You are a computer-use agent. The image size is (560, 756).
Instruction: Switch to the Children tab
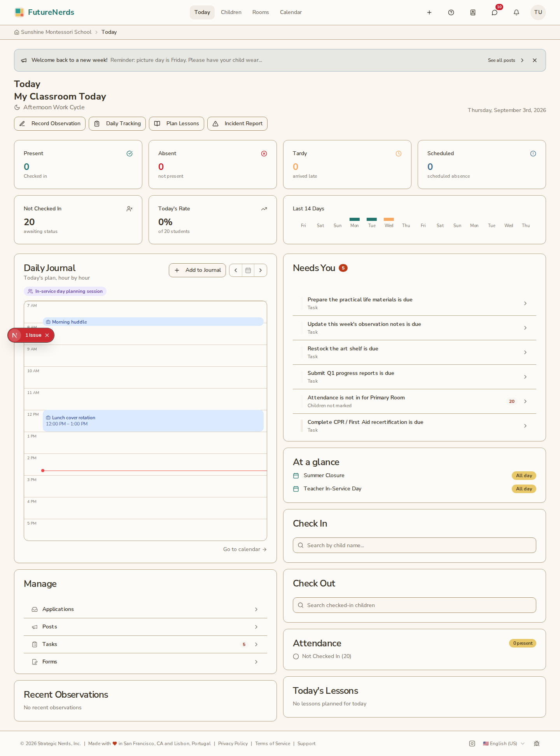tap(231, 12)
